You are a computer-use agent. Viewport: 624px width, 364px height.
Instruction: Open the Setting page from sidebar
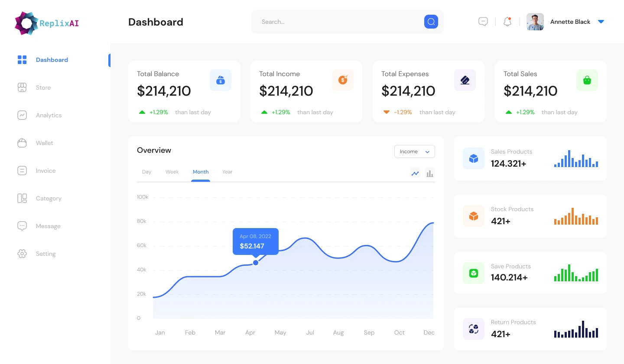(45, 254)
